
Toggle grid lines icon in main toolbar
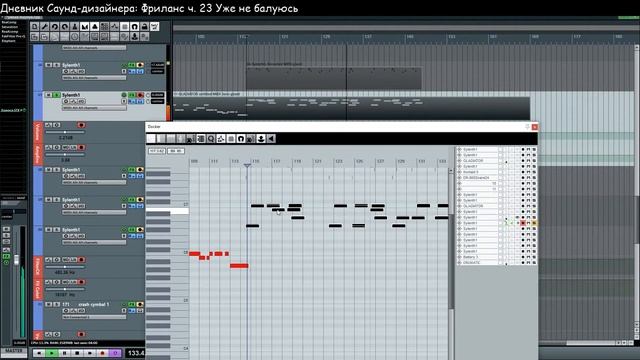click(x=124, y=27)
